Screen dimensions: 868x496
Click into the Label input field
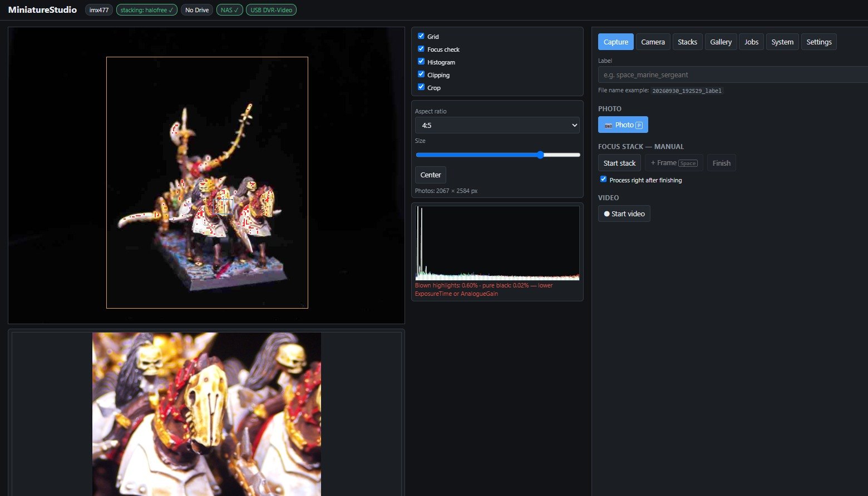coord(733,75)
